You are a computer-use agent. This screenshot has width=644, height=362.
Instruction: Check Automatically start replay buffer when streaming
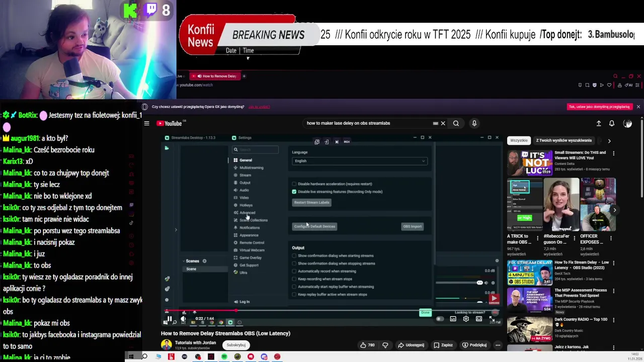[294, 287]
